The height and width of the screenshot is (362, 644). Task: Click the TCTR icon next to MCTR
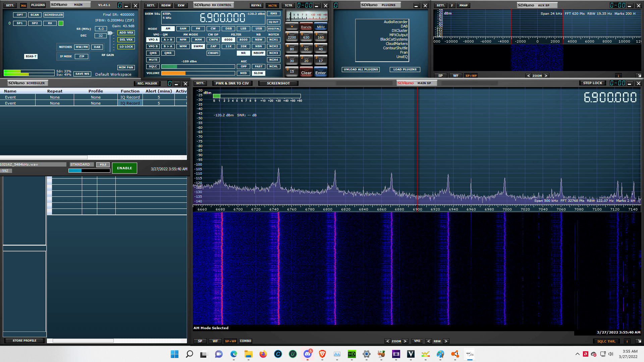(x=288, y=5)
